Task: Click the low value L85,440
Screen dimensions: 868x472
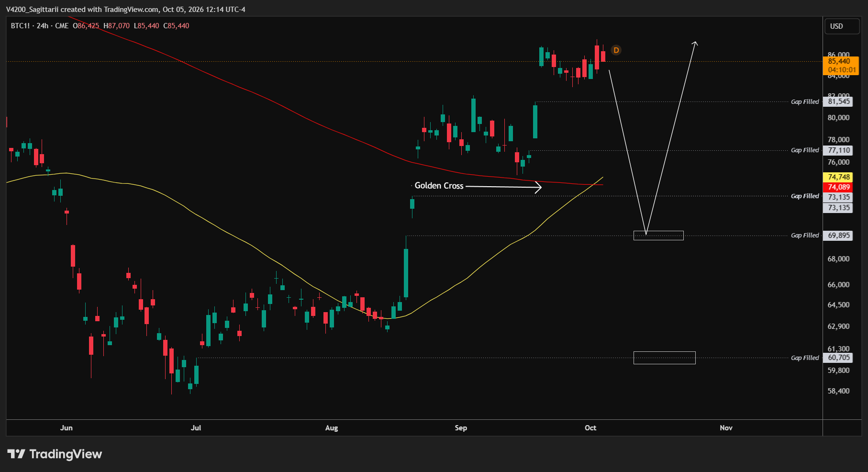Action: [x=146, y=26]
